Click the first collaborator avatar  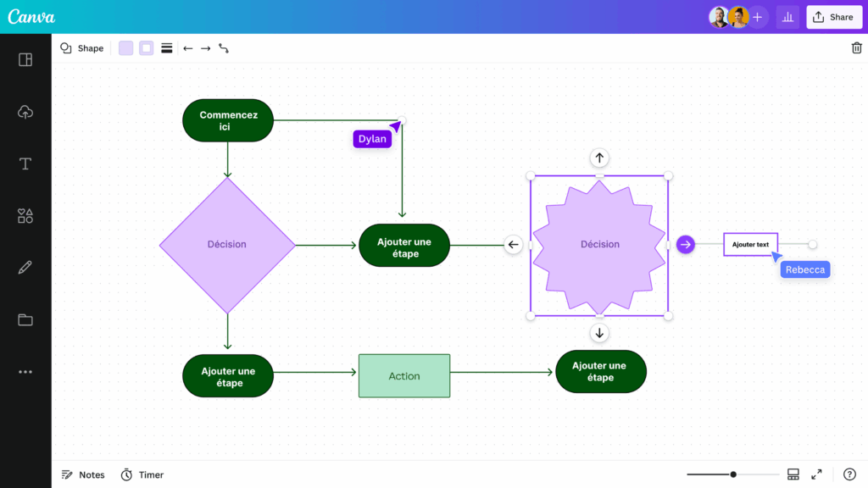coord(719,17)
